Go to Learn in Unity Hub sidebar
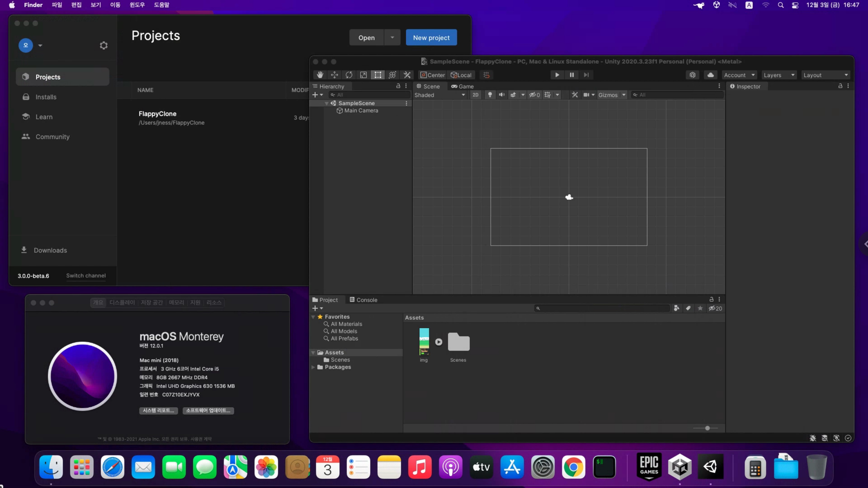Screen dimensions: 868x488 coord(63,117)
